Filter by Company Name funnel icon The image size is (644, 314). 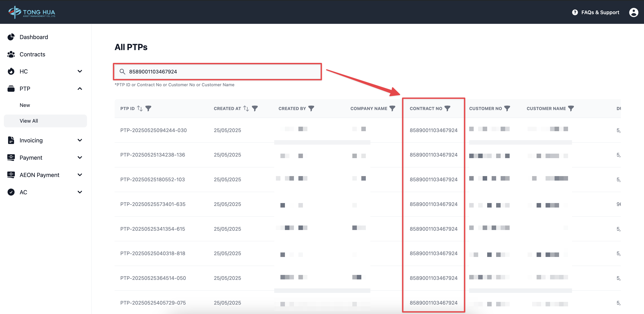point(392,108)
